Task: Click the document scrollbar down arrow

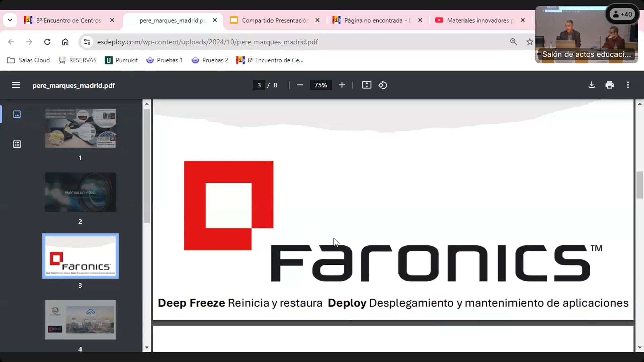Action: (x=640, y=348)
